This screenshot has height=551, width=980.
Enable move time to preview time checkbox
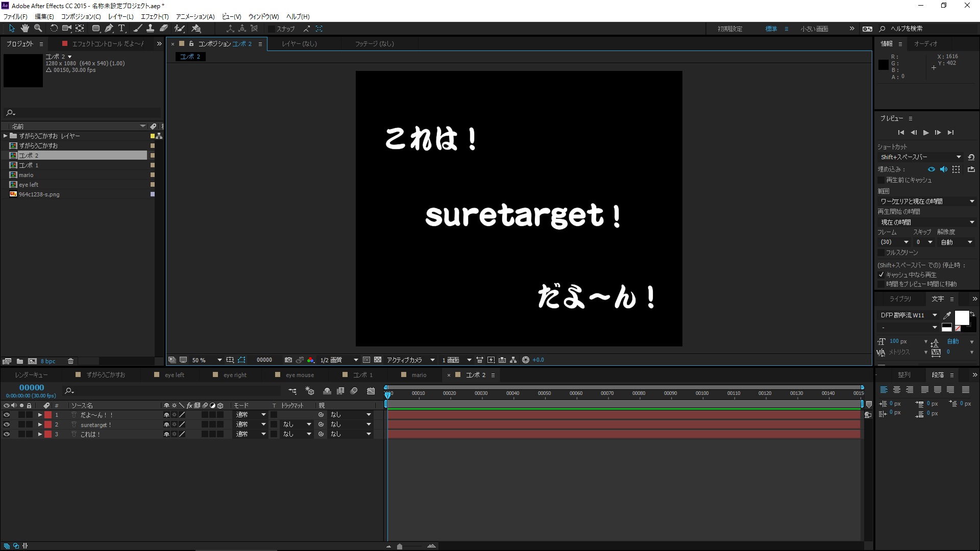tap(881, 284)
